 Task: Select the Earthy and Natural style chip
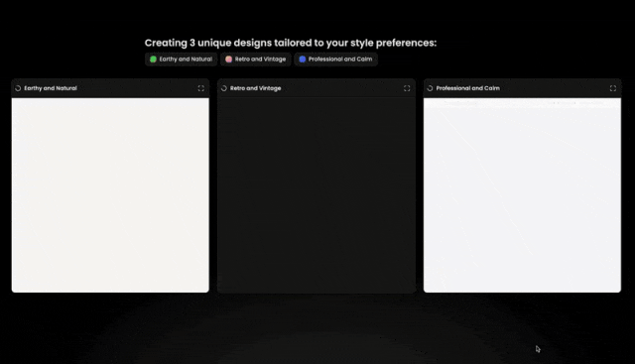(181, 60)
